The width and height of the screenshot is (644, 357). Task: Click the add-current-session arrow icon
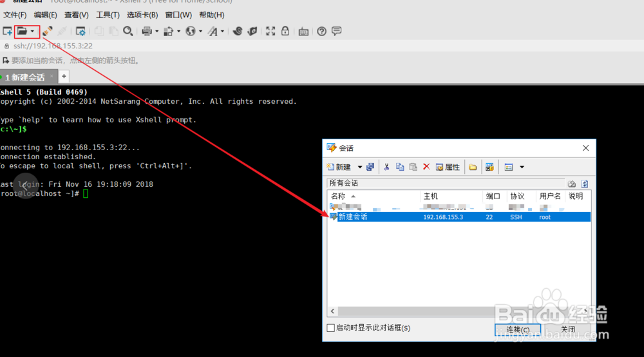point(6,61)
